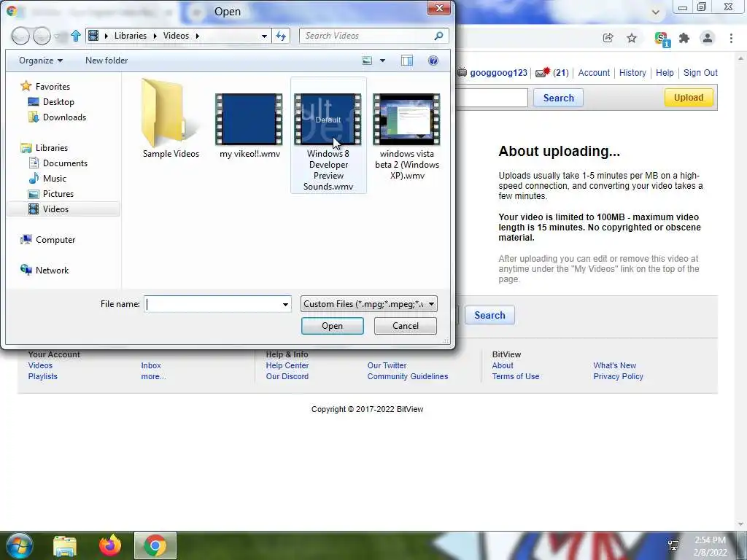Open dialog help question mark icon
The height and width of the screenshot is (560, 747).
[x=433, y=61]
